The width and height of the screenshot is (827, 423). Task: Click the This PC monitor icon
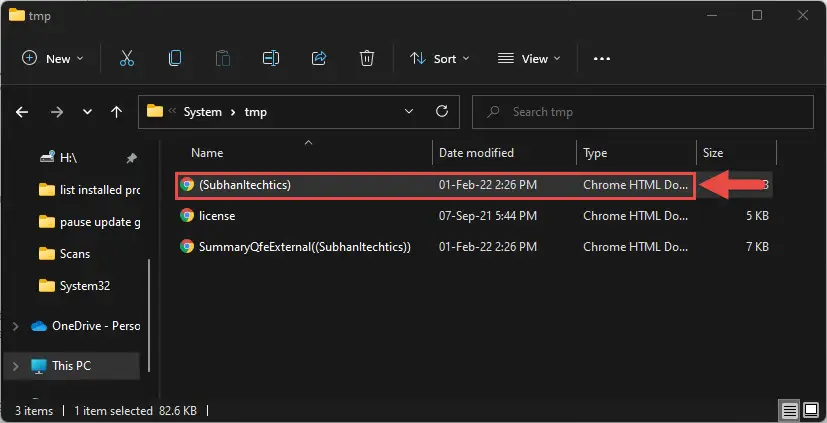click(x=39, y=366)
